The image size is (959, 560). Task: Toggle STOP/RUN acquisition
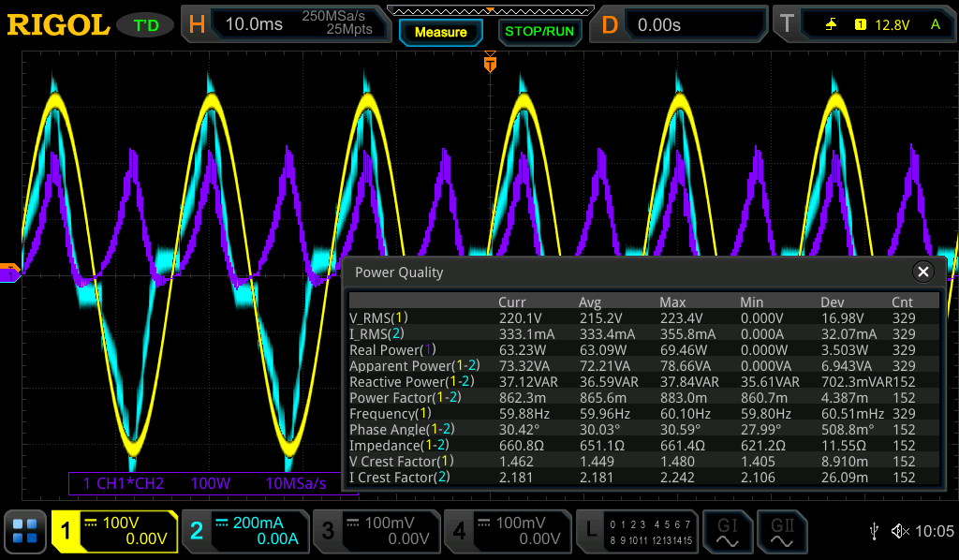point(539,32)
